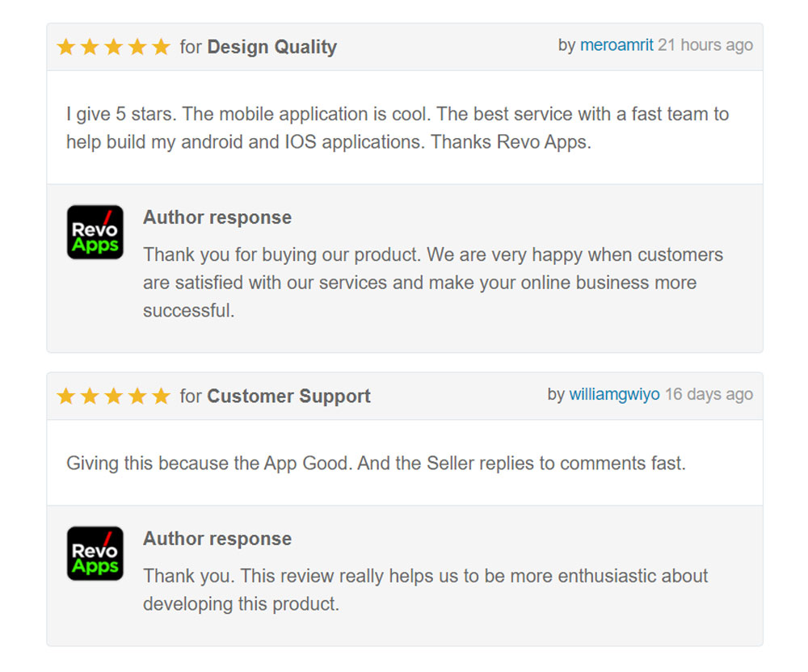Open williamgwiyo's user profile link
The height and width of the screenshot is (672, 808).
coord(614,394)
